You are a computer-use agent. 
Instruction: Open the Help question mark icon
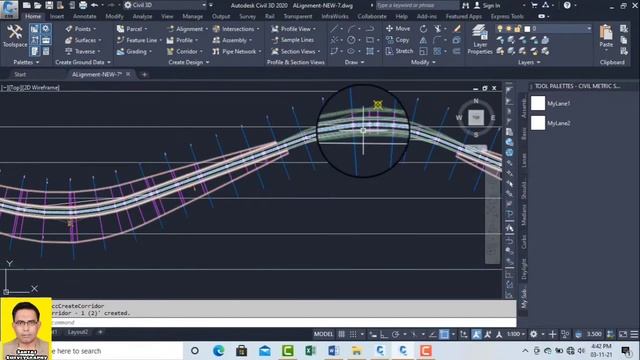tap(567, 5)
